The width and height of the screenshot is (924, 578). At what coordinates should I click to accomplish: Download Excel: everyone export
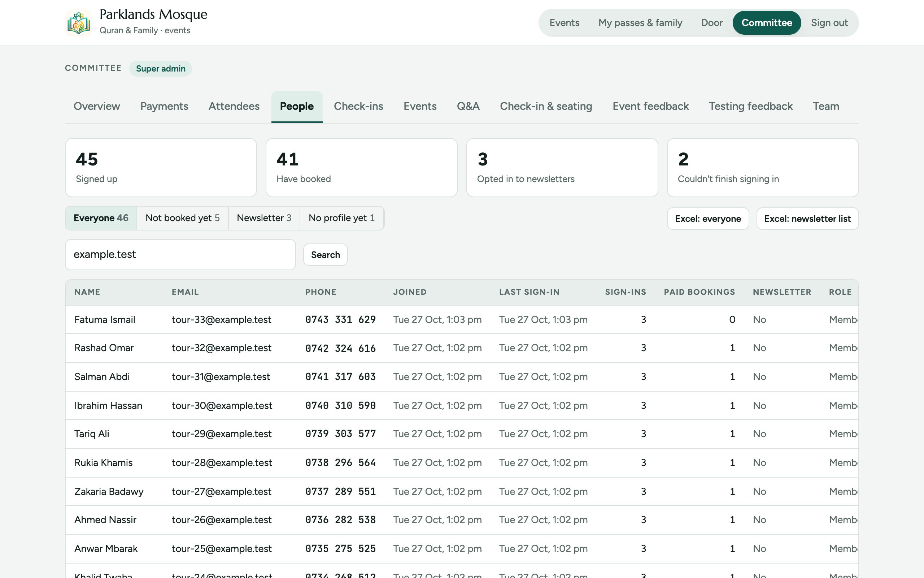coord(708,219)
